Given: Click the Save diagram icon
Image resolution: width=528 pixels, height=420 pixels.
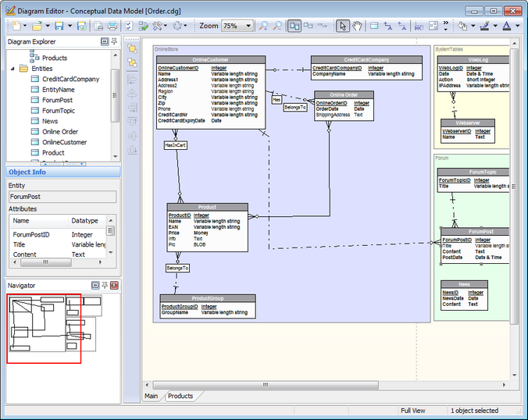Looking at the screenshot, I should [59, 26].
